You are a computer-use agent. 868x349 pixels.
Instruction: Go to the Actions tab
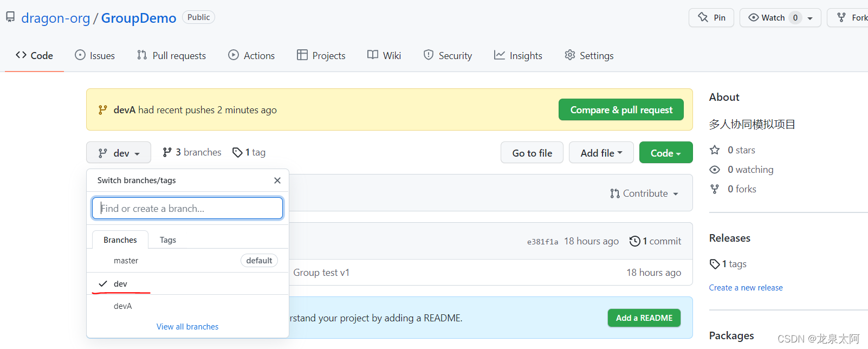pos(251,55)
